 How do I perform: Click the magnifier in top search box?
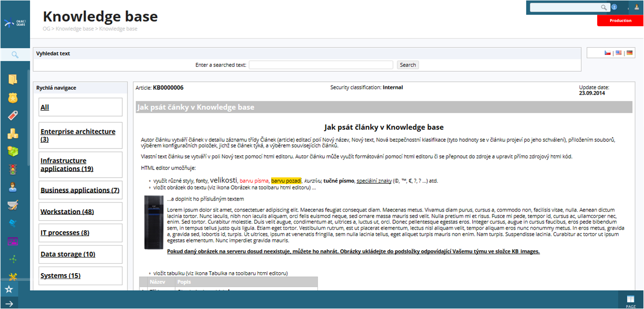[x=604, y=7]
